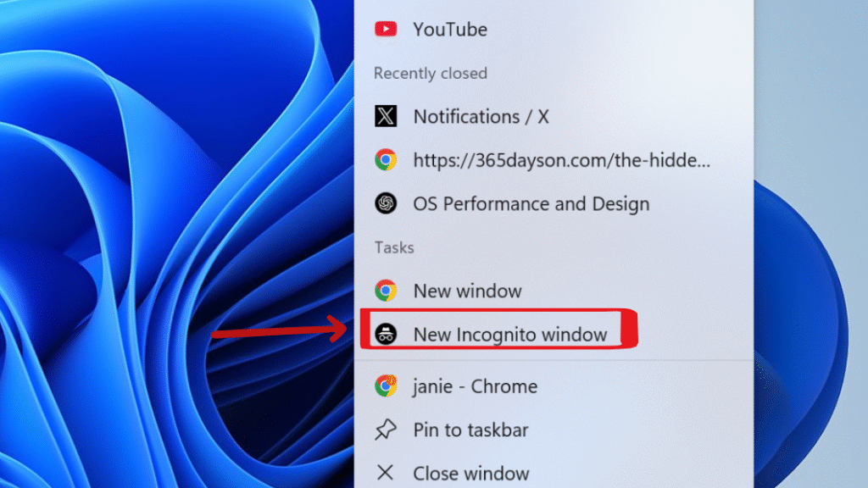Open the YouTube jump list entry

554,30
